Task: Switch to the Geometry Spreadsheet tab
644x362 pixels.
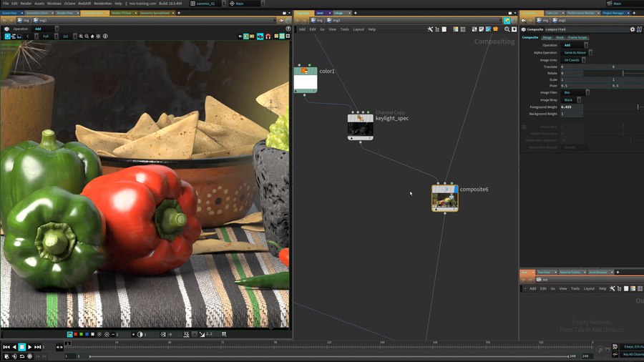Action: tap(155, 13)
